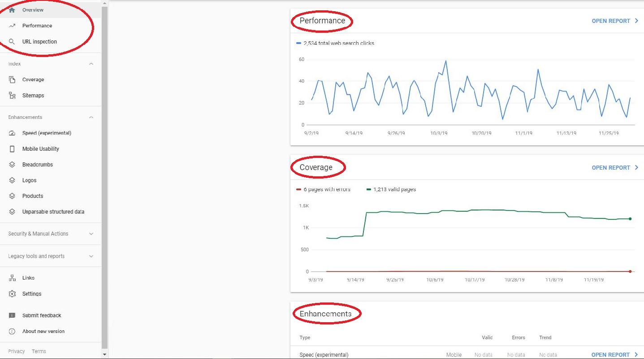Expand Security & Manual Actions section
644x359 pixels.
pos(91,234)
